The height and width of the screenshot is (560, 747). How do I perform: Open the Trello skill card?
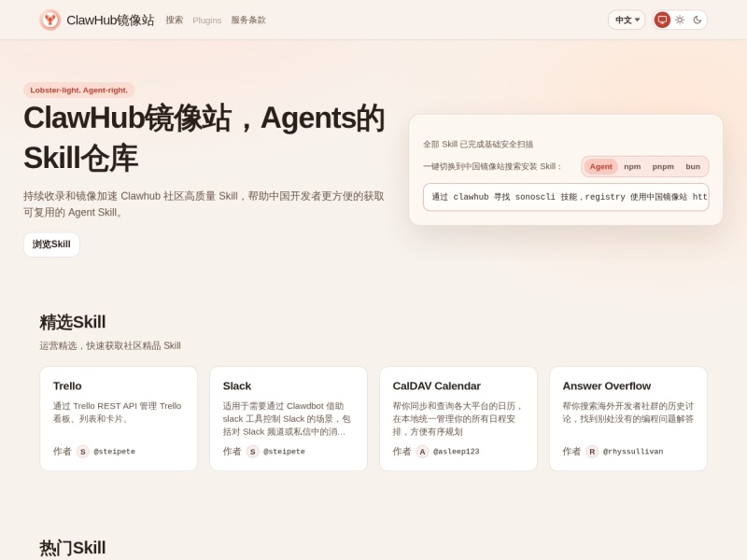[119, 418]
